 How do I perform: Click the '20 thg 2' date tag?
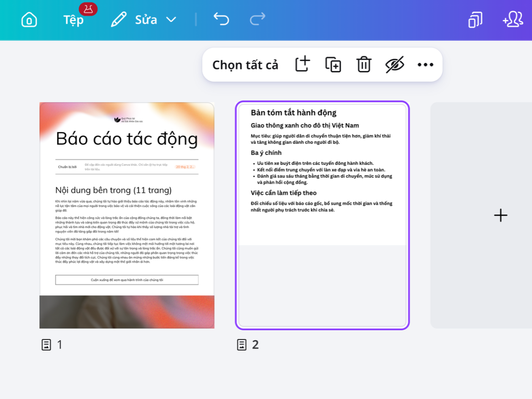pos(185,167)
